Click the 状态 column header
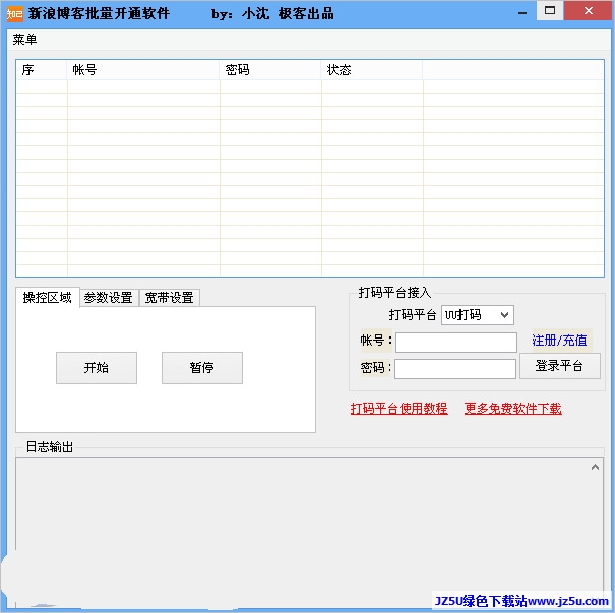The image size is (615, 613). point(372,70)
